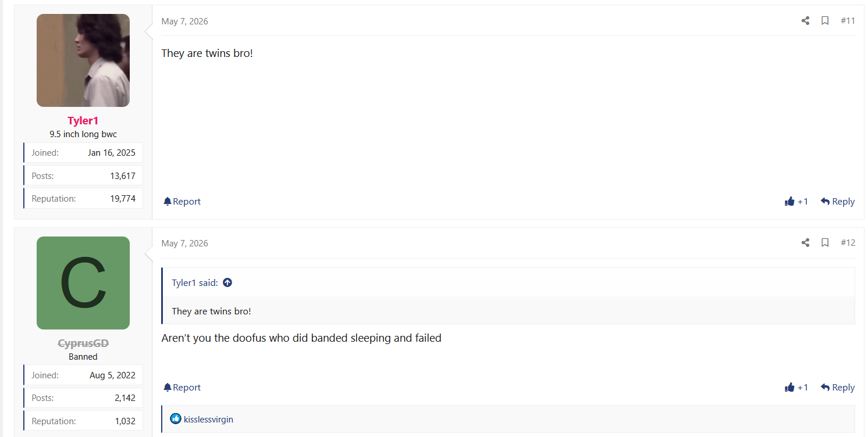Image resolution: width=868 pixels, height=437 pixels.
Task: Report Tyler1's post
Action: click(182, 202)
